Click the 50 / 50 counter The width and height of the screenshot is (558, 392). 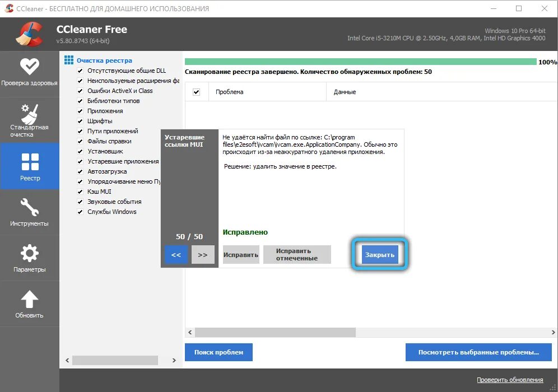tap(189, 236)
